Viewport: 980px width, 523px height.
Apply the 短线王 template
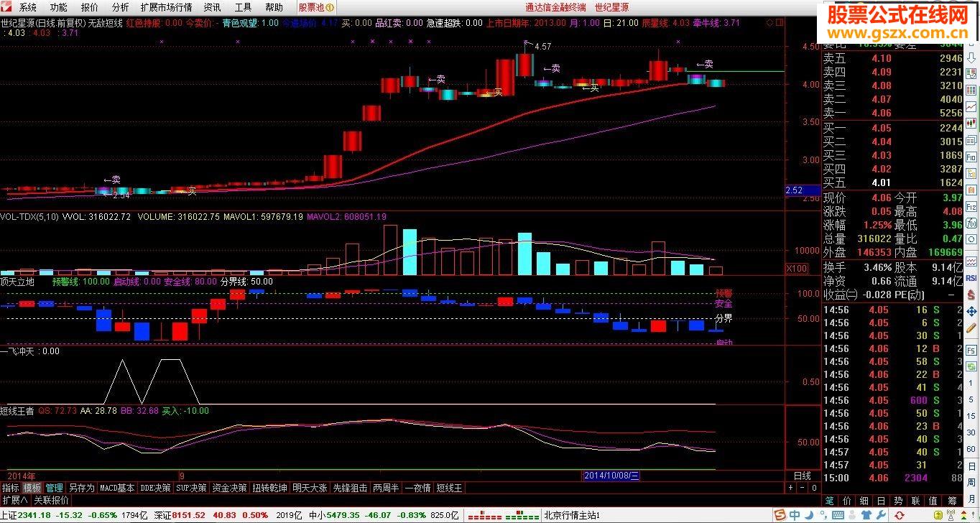(450, 488)
